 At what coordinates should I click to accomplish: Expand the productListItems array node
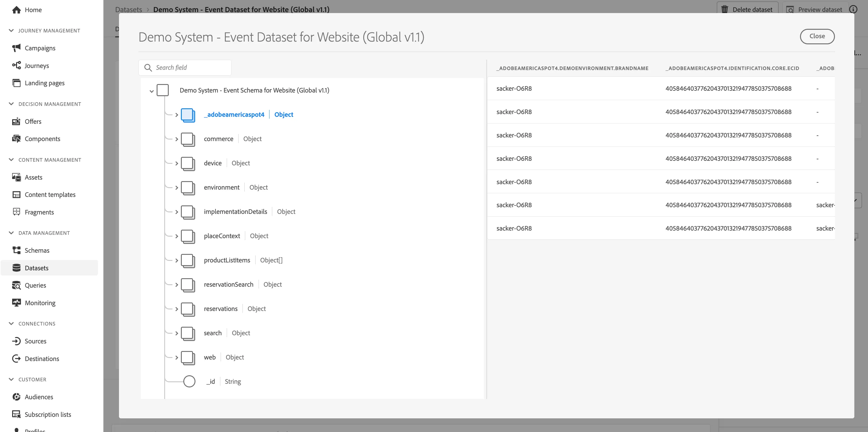177,260
